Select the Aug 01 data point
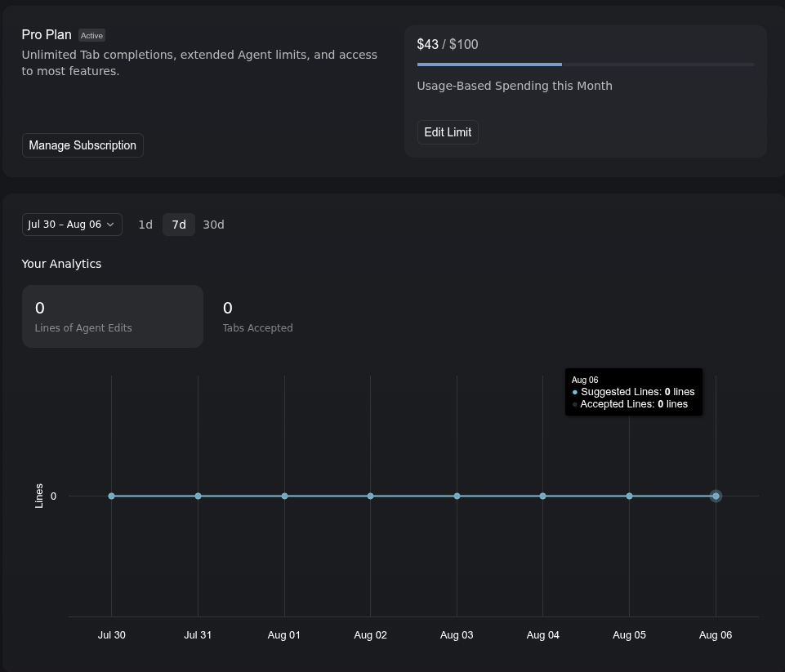785x672 pixels. [284, 496]
